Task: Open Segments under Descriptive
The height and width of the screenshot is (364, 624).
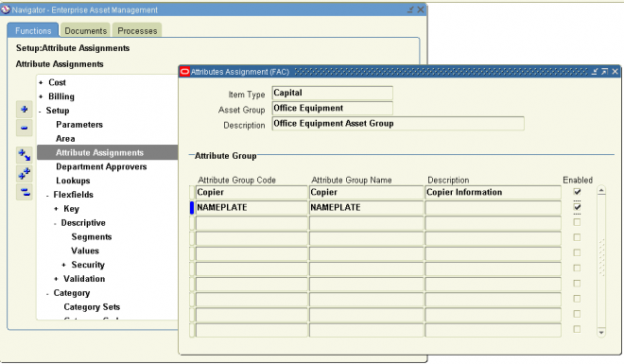Action: click(x=92, y=236)
